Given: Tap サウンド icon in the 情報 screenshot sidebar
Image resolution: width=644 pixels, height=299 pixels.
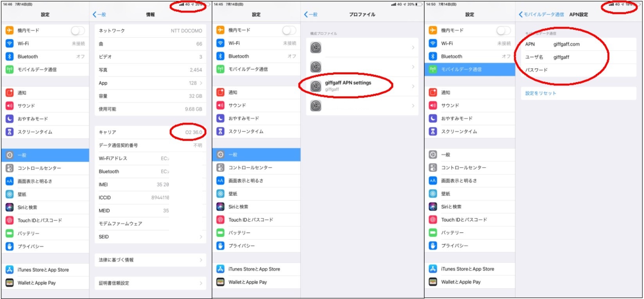Looking at the screenshot, I should tap(9, 106).
